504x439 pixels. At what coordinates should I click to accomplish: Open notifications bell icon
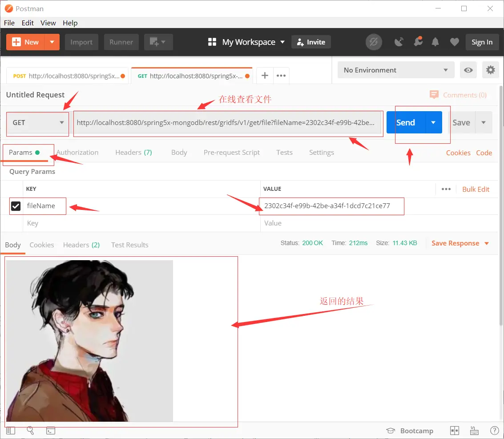(435, 42)
